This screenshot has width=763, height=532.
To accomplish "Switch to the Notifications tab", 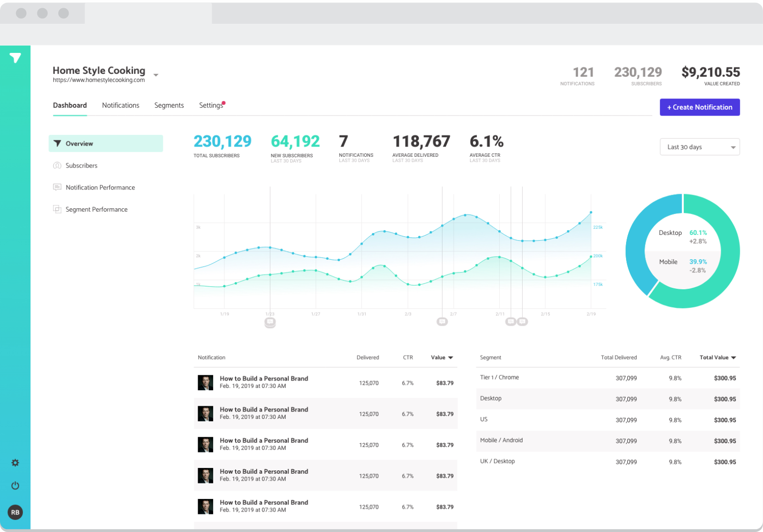I will tap(120, 105).
